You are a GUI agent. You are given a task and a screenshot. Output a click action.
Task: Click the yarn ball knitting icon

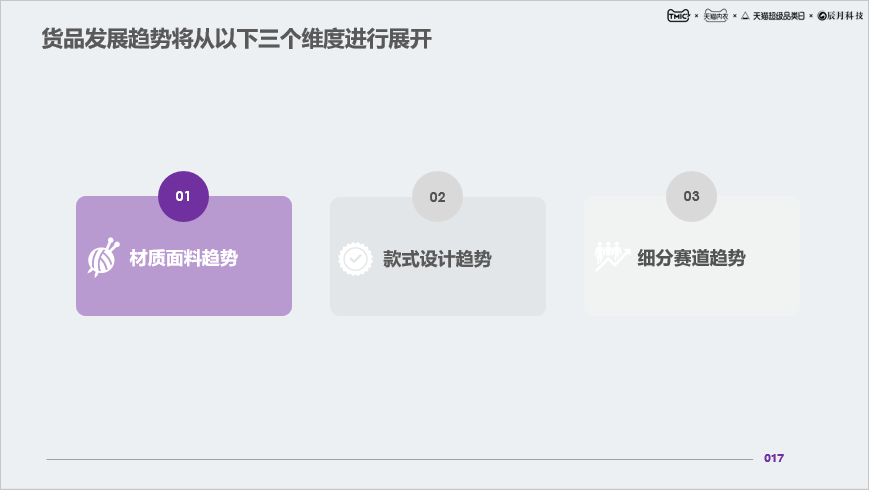point(103,258)
